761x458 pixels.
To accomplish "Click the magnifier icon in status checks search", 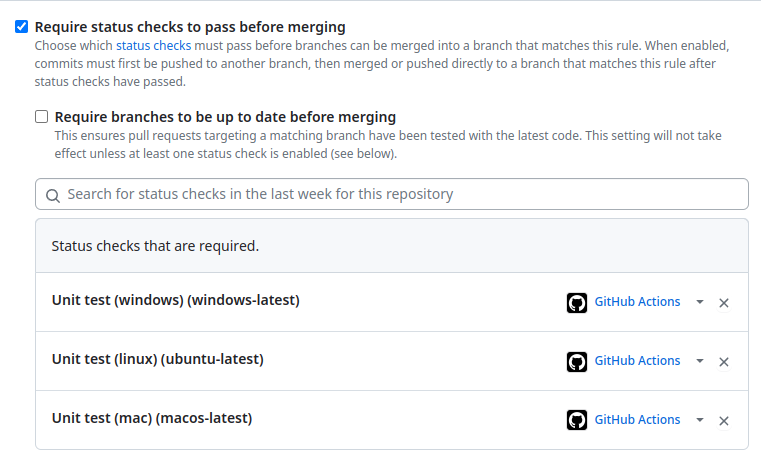I will tap(52, 195).
